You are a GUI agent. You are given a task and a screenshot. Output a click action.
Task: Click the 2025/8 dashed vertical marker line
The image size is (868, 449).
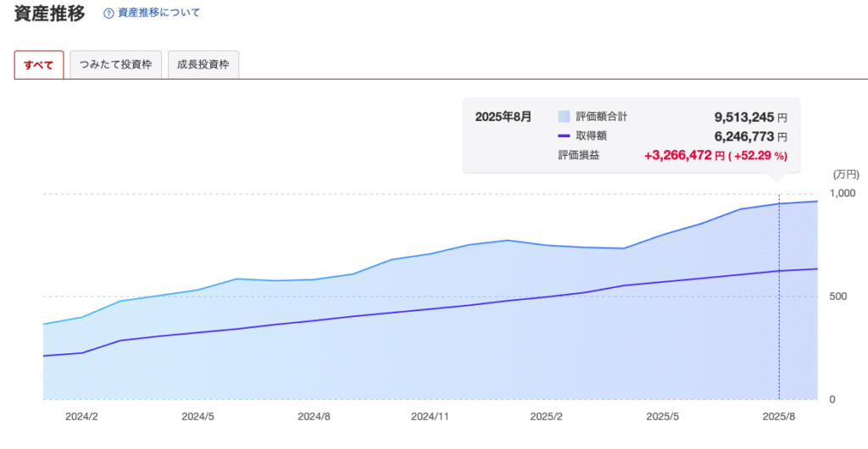coord(779,297)
